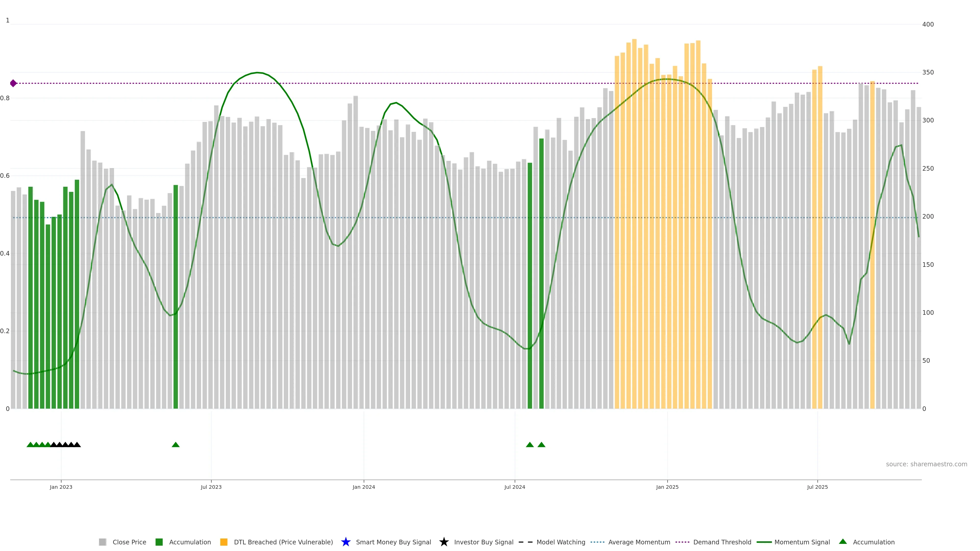
Task: Click the purple diamond on the Demand Threshold line
Action: 13,83
